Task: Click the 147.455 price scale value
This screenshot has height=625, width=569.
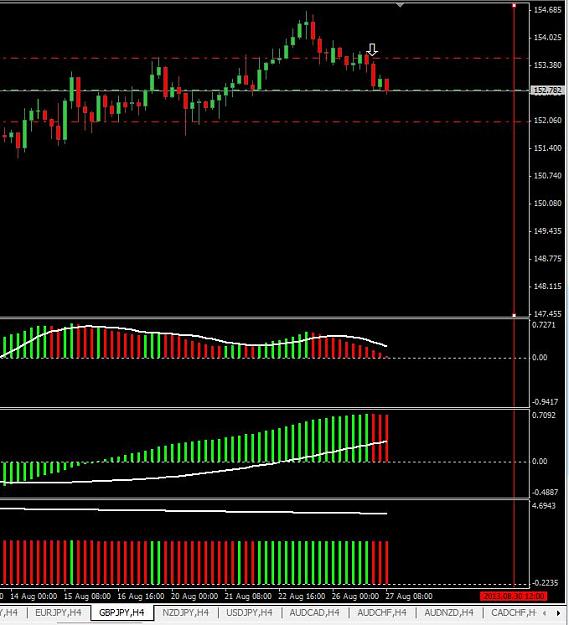Action: coord(547,314)
